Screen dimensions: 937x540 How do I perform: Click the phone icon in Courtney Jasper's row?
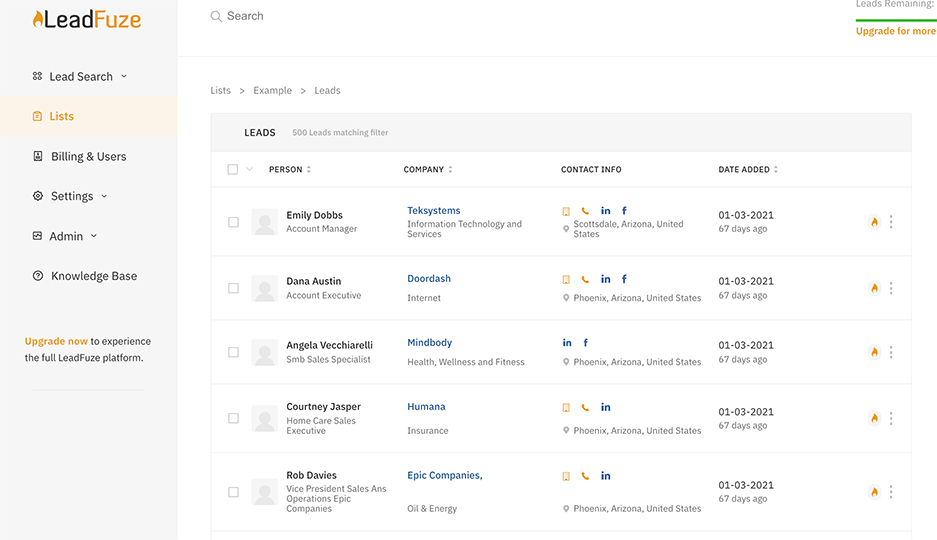pyautogui.click(x=585, y=408)
